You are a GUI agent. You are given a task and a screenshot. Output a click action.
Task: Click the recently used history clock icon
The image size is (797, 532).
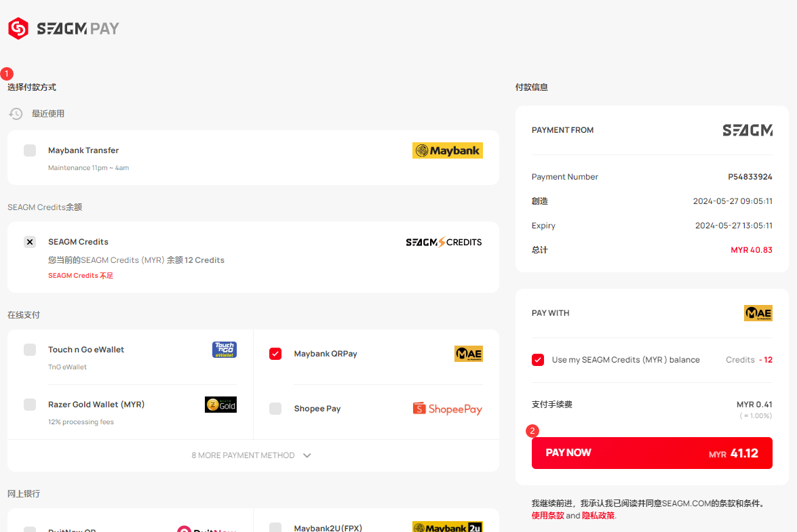pyautogui.click(x=16, y=114)
